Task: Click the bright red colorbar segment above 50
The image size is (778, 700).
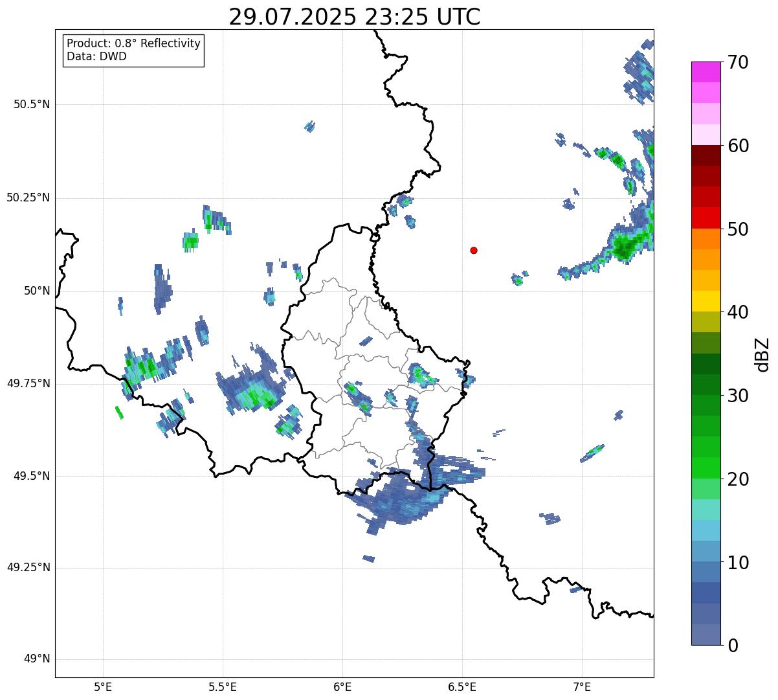Action: (706, 218)
